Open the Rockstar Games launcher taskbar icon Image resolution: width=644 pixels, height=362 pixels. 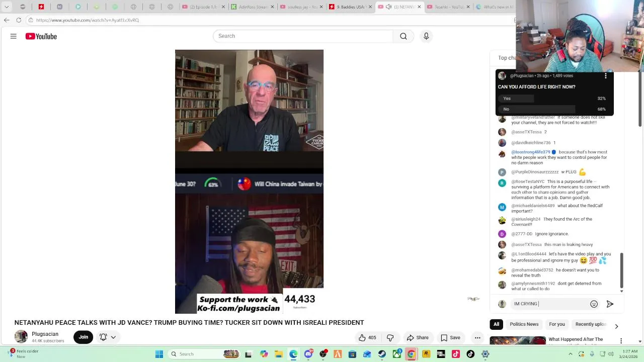pos(426,354)
